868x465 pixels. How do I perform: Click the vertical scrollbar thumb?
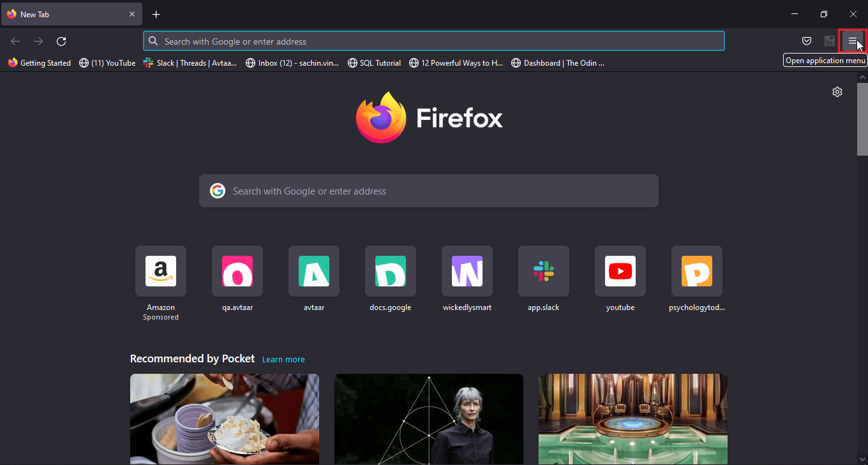coord(862,118)
